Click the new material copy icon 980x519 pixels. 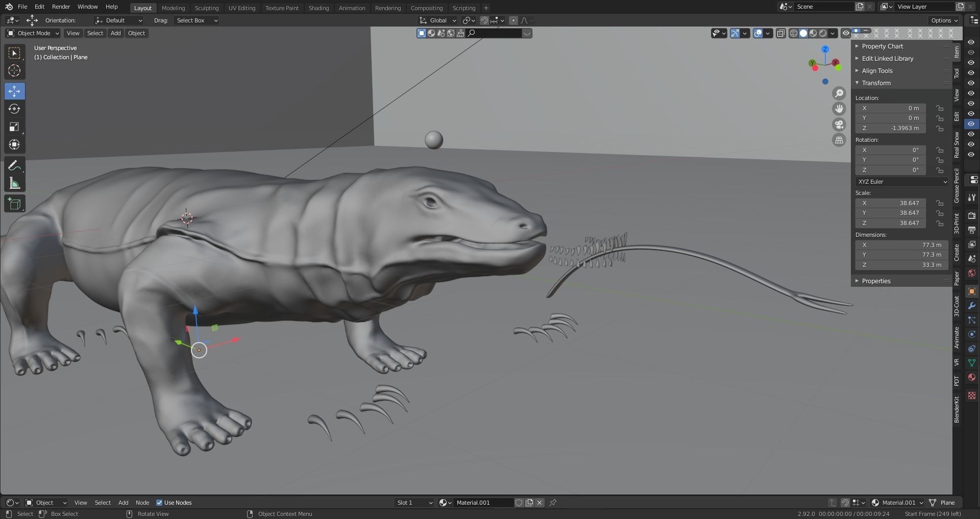click(x=529, y=503)
